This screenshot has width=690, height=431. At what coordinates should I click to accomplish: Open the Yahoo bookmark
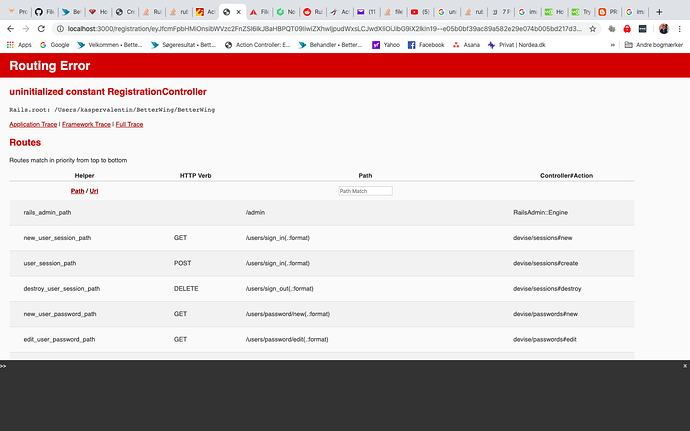coord(385,45)
